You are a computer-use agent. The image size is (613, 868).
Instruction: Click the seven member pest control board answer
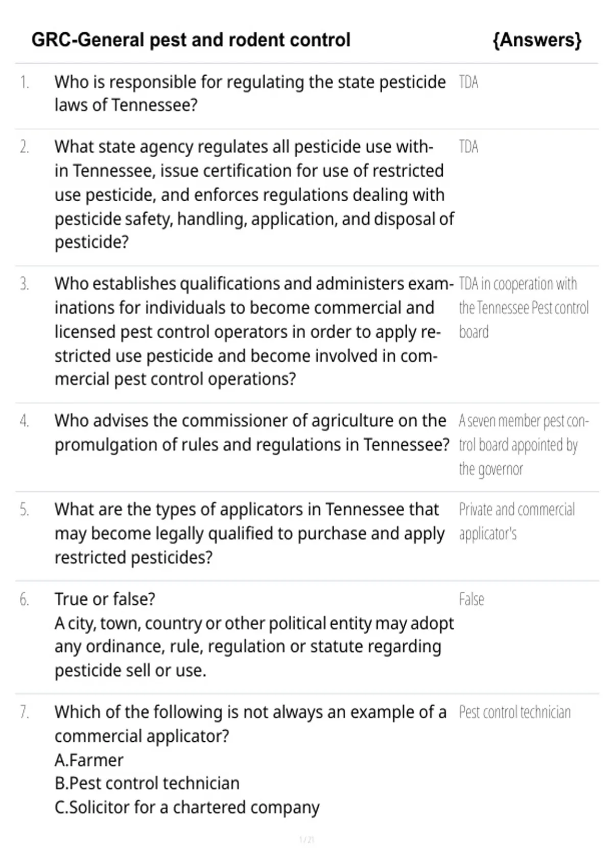(524, 445)
